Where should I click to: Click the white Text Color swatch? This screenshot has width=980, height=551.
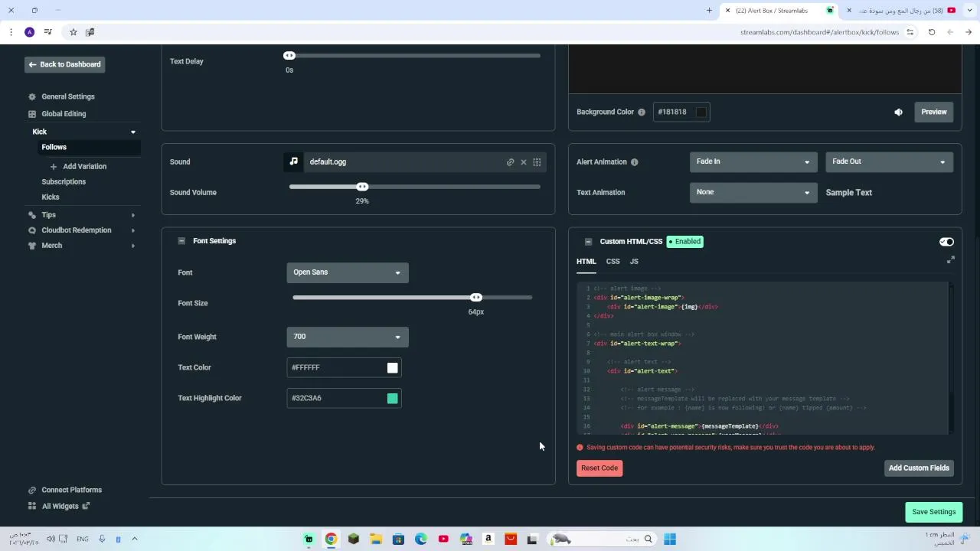pyautogui.click(x=393, y=368)
